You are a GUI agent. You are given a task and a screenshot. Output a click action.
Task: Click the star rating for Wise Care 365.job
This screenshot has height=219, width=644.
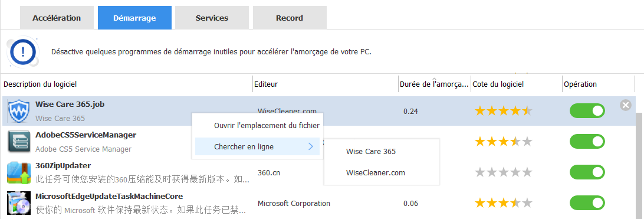coord(503,111)
